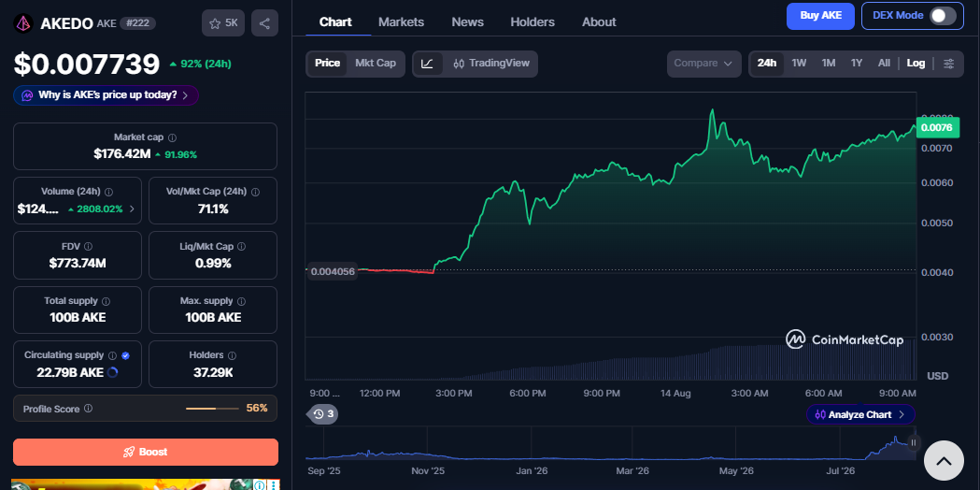Select Mkt Cap chart view

click(x=376, y=64)
